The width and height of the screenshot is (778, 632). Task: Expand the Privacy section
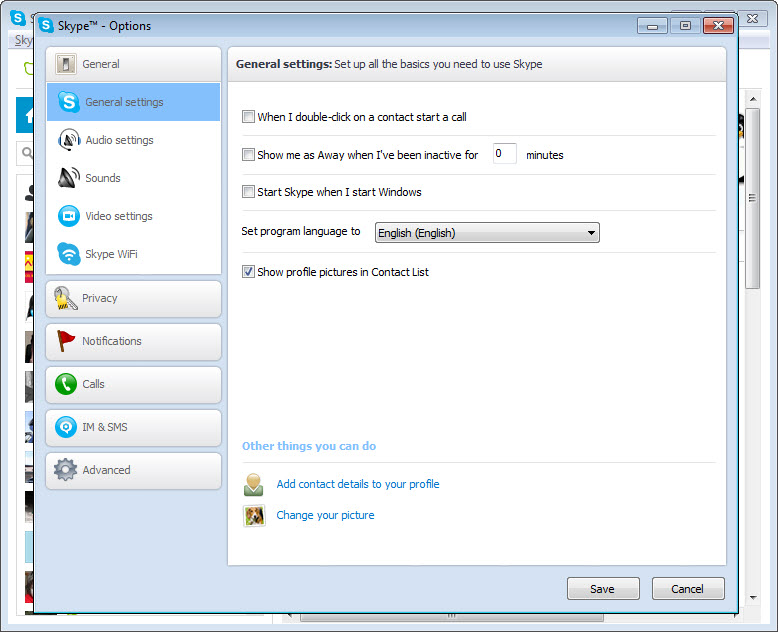pos(133,299)
